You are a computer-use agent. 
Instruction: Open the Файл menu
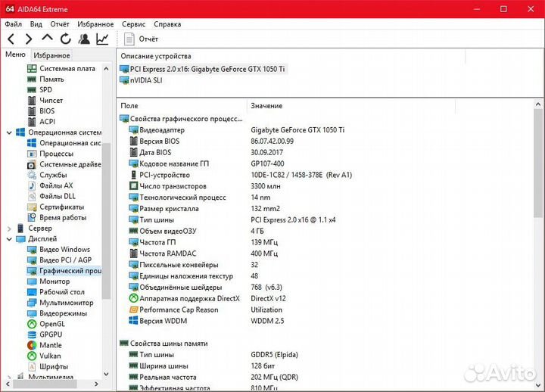(x=14, y=24)
